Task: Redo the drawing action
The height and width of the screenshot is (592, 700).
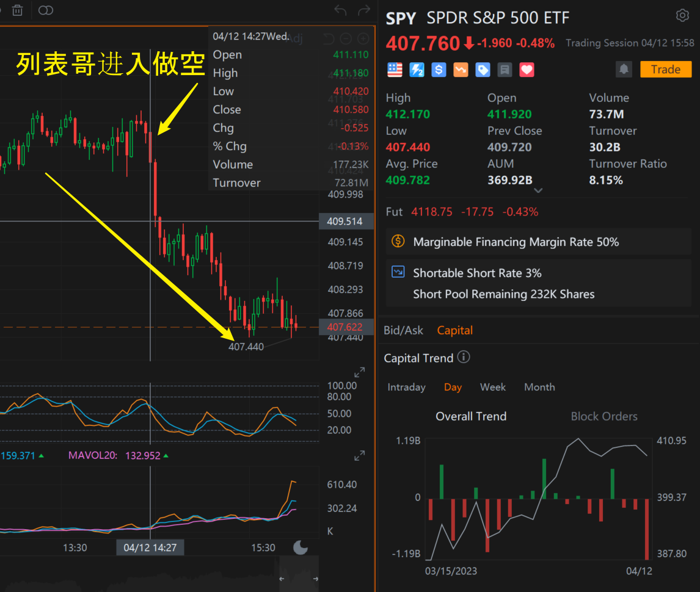Action: coord(364,10)
